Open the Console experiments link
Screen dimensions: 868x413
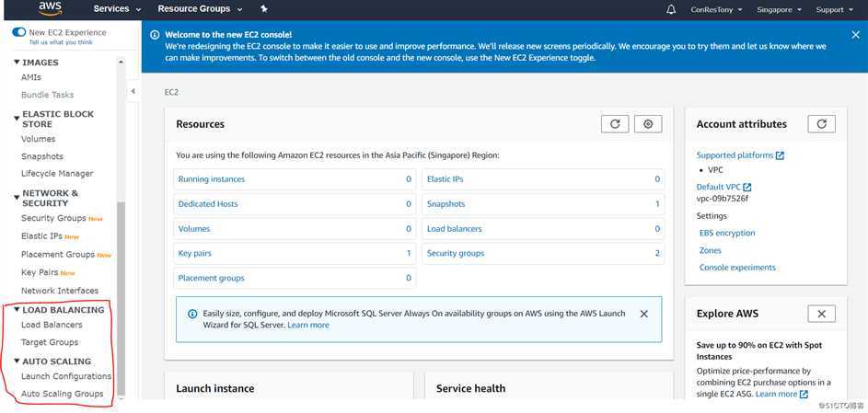pos(737,268)
